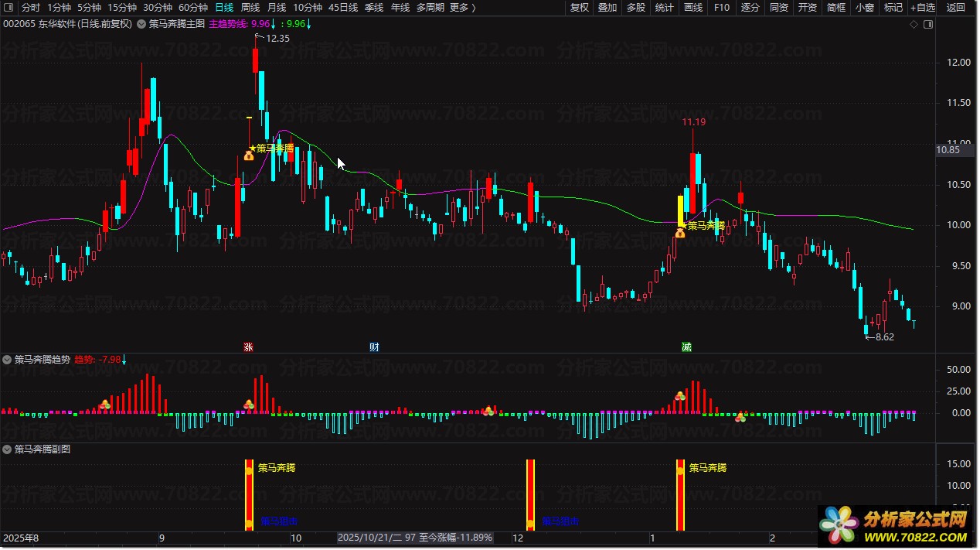Select the 分时 time-sharing tab

(31, 8)
